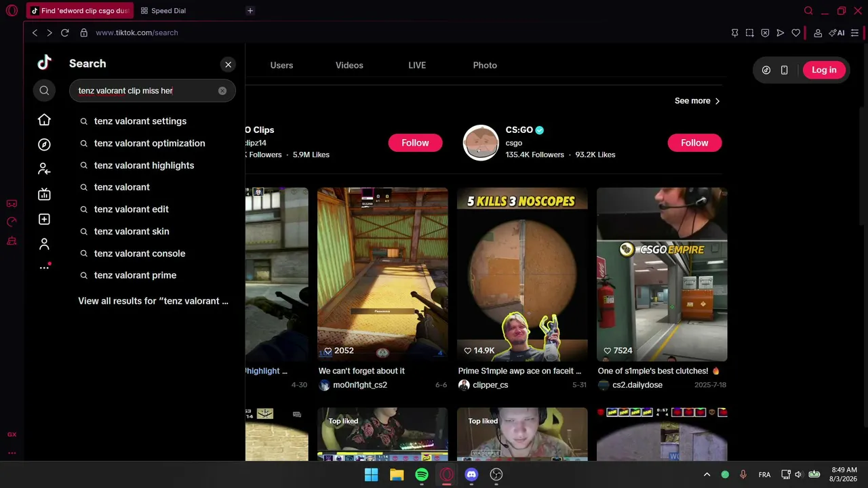Open the Windows Start menu
The height and width of the screenshot is (488, 868).
point(372,474)
